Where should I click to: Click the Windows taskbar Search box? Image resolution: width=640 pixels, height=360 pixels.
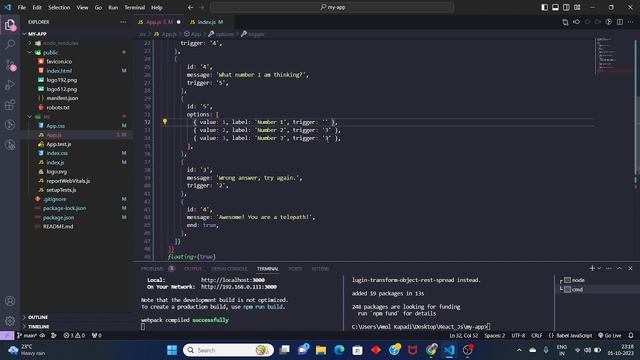[229, 350]
